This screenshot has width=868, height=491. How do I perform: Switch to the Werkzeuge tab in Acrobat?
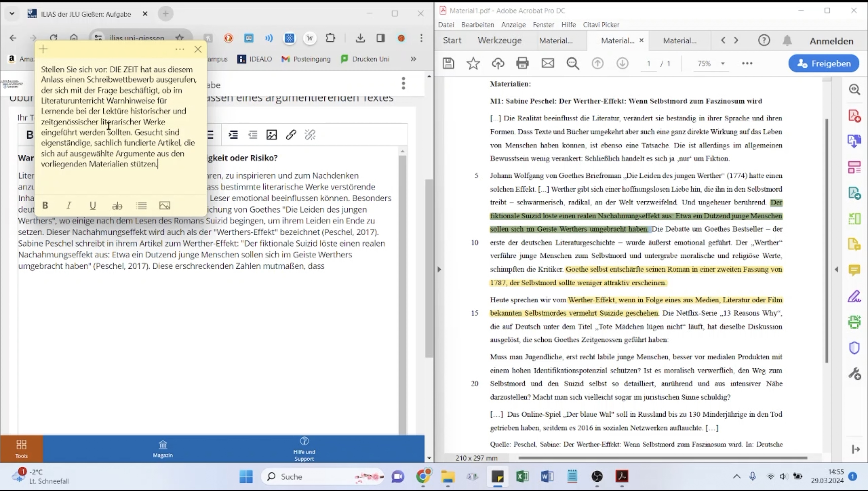pos(499,40)
